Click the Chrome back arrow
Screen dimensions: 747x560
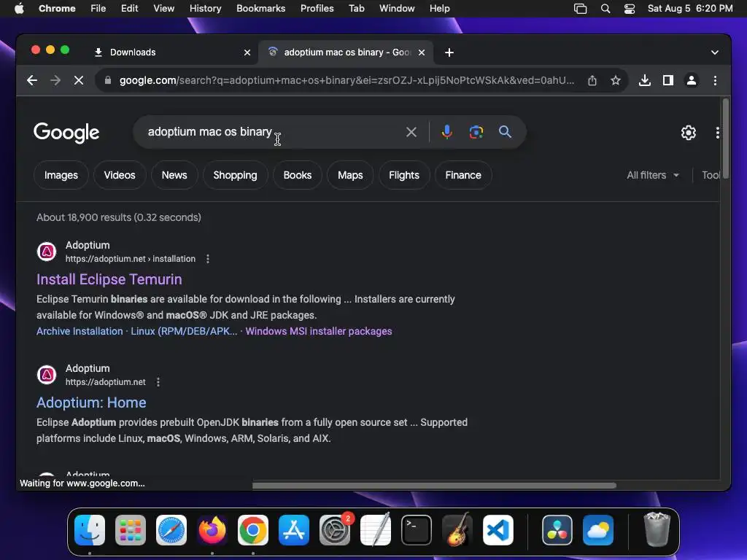(x=32, y=80)
